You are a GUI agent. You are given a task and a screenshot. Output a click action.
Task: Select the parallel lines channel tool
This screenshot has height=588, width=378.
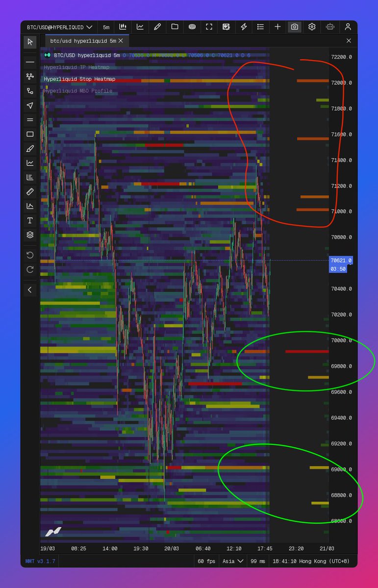pos(30,120)
